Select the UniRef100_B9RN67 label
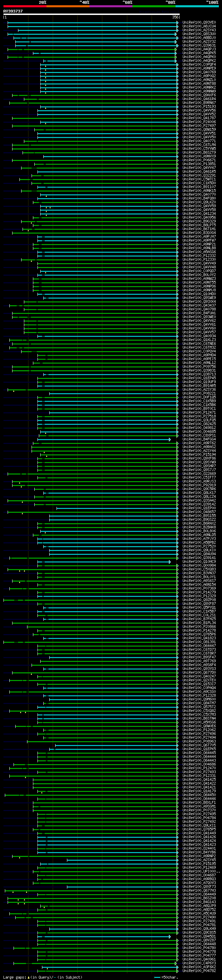Viewport: 222px width, 980px height. [199, 103]
